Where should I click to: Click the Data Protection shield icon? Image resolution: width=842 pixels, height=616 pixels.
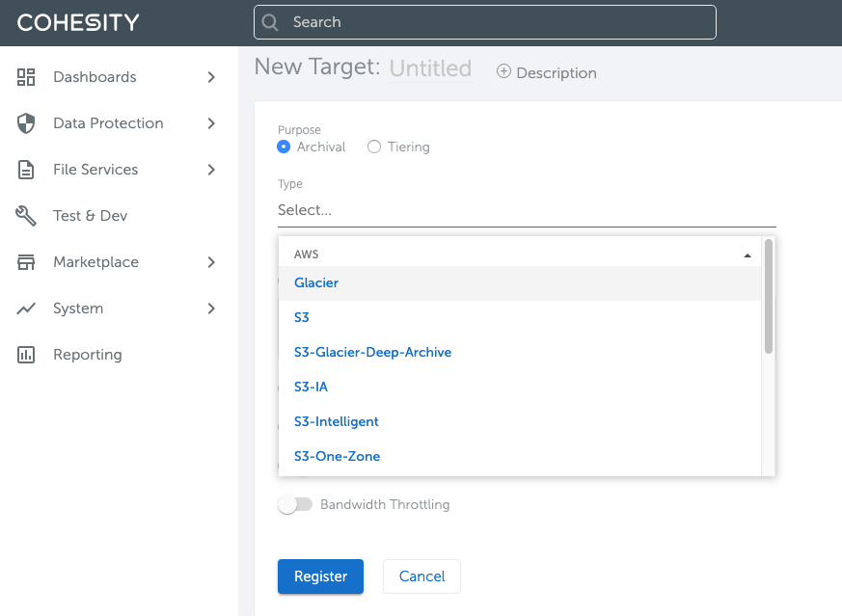click(x=26, y=123)
